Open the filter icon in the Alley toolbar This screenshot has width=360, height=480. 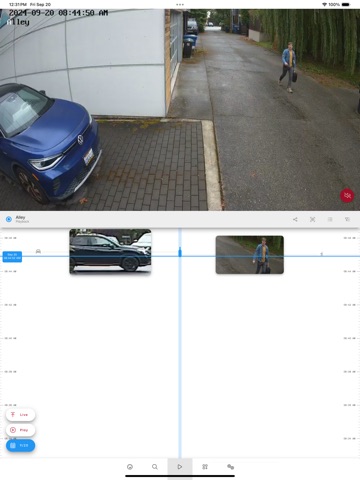click(347, 219)
